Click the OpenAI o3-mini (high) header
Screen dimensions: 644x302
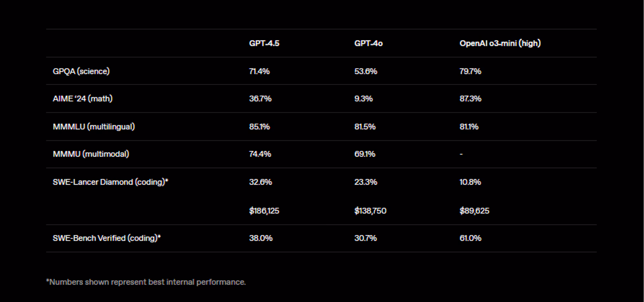500,43
